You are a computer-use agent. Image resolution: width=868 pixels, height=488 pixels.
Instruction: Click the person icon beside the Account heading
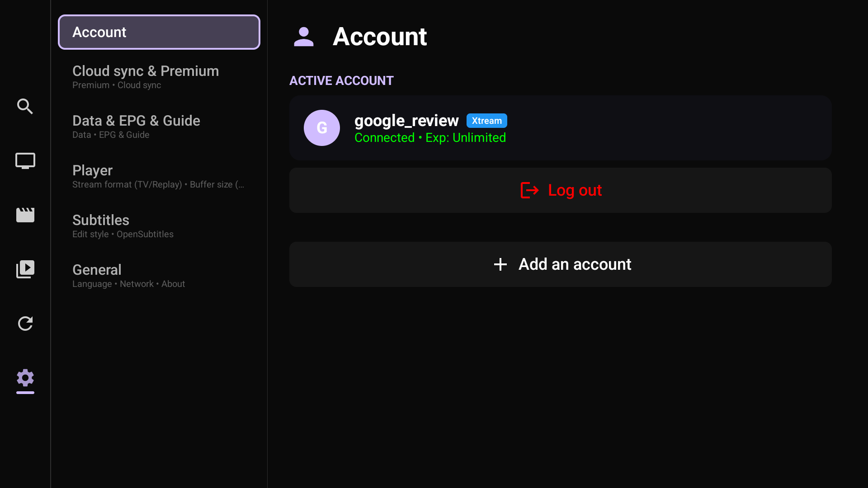[x=303, y=37]
